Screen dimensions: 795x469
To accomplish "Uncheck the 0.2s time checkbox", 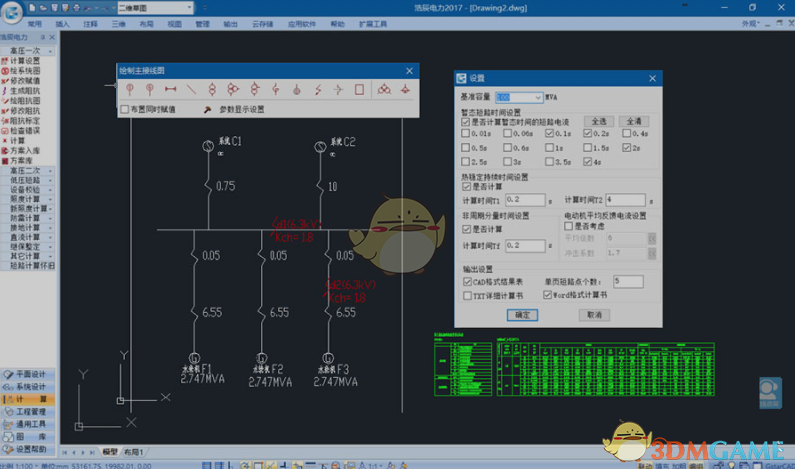I will click(x=587, y=133).
